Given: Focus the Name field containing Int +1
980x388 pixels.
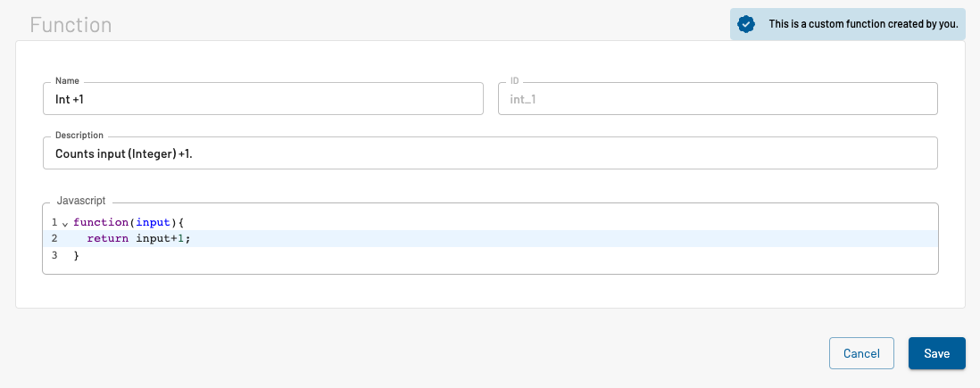Looking at the screenshot, I should point(263,99).
